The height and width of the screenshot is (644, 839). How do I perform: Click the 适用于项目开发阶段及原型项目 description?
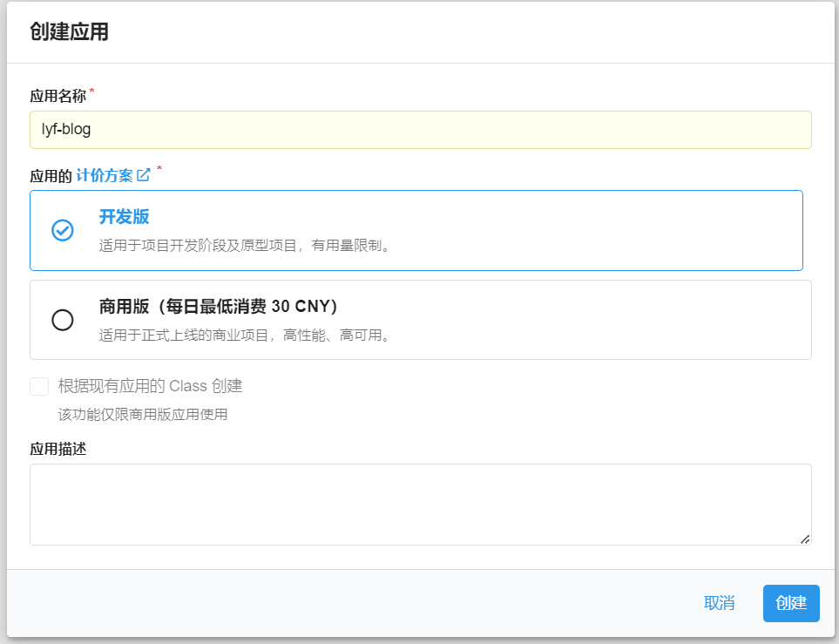[247, 246]
